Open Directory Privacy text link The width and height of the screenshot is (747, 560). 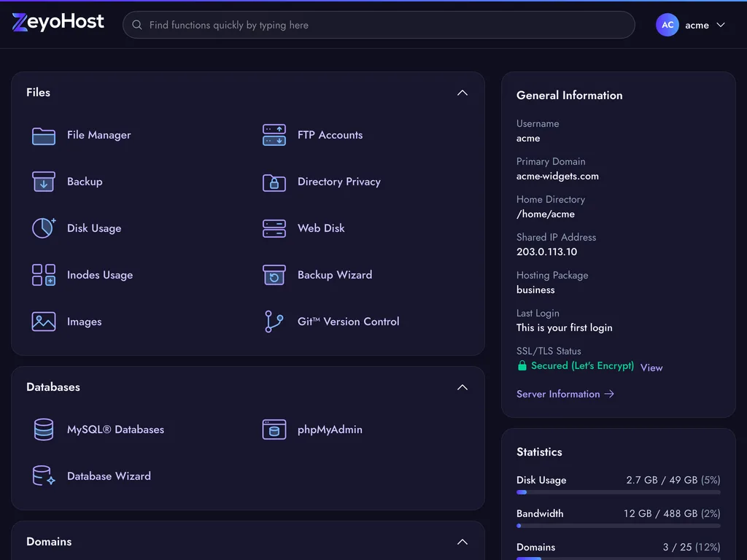click(339, 182)
